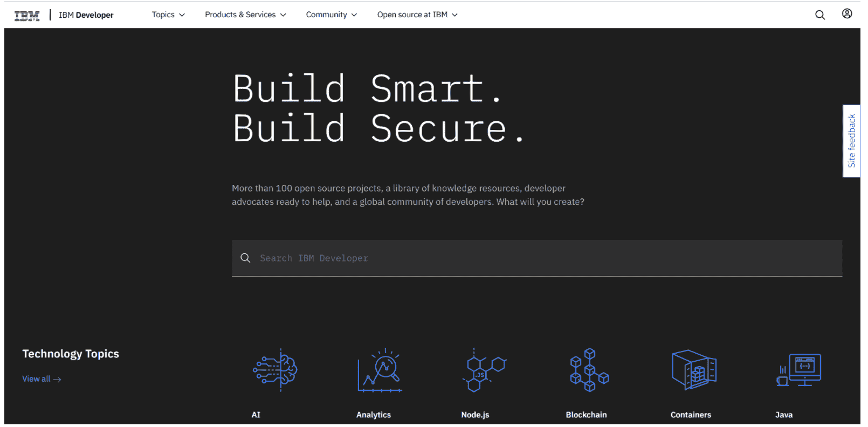The image size is (868, 427).
Task: Open the Analytics chart topic icon
Action: (380, 370)
